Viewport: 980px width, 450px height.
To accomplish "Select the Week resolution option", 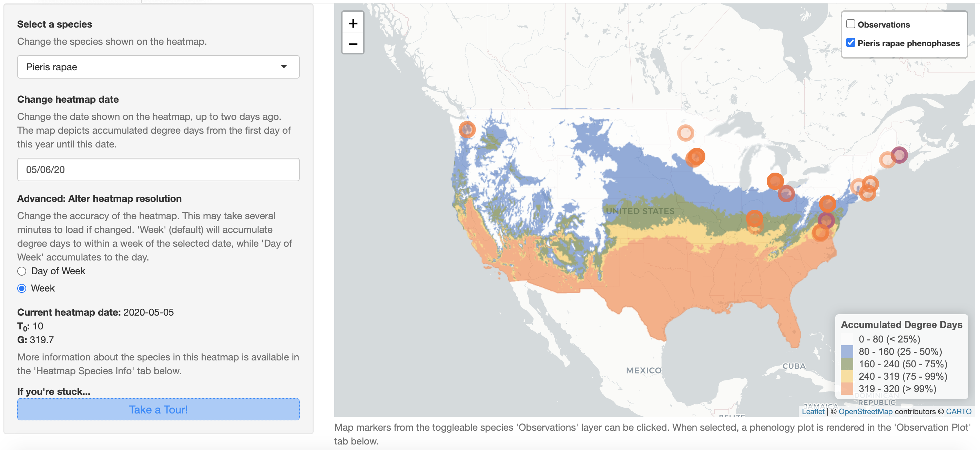I will (x=22, y=288).
